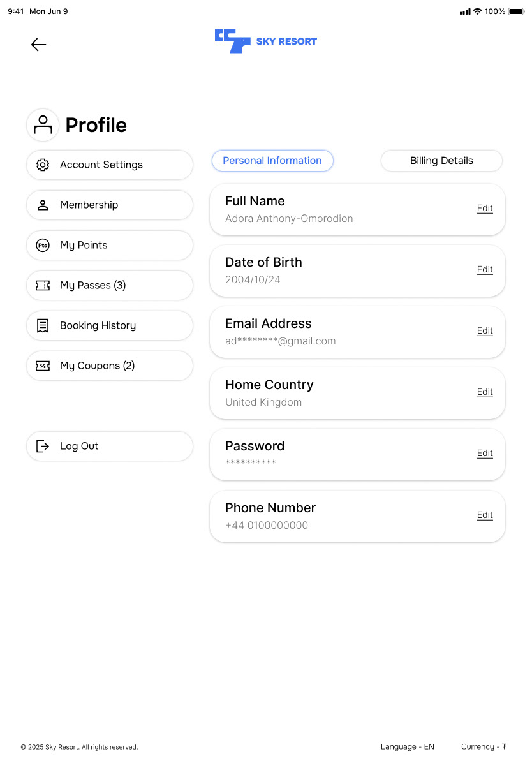The image size is (532, 761).
Task: Open the Booking History receipt icon
Action: pos(43,325)
